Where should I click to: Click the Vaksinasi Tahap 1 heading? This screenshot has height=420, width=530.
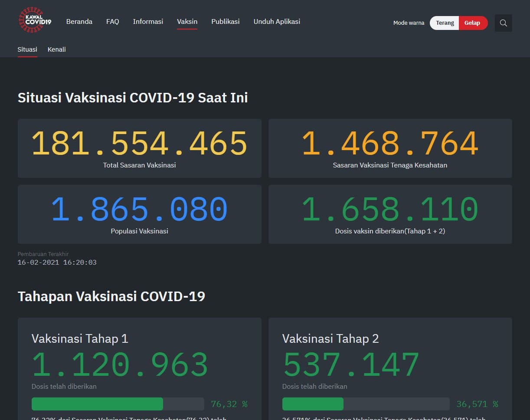click(x=80, y=338)
